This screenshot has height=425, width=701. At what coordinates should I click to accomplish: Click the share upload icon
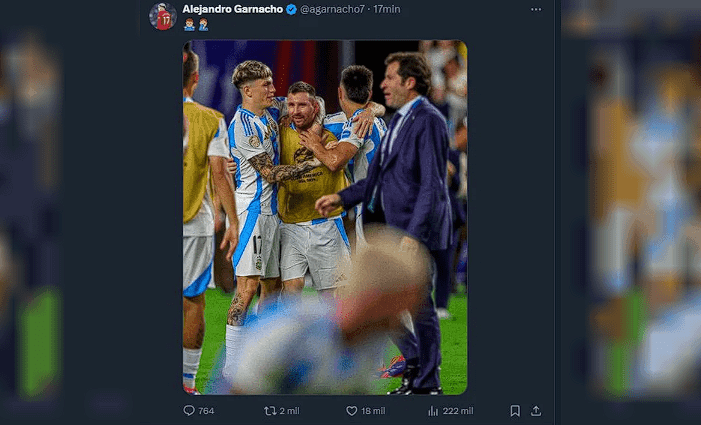click(536, 410)
